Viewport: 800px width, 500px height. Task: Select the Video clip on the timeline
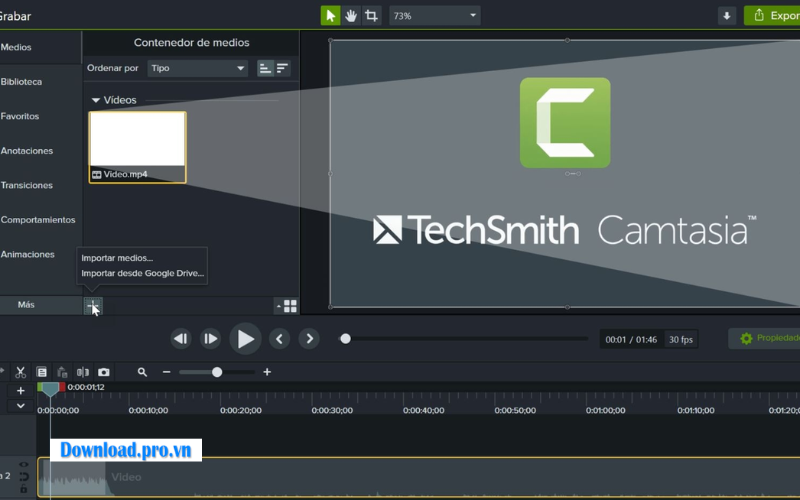[418, 478]
